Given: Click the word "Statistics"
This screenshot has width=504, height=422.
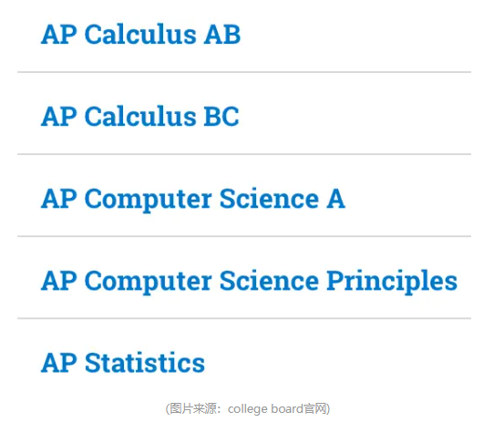Looking at the screenshot, I should 145,363.
